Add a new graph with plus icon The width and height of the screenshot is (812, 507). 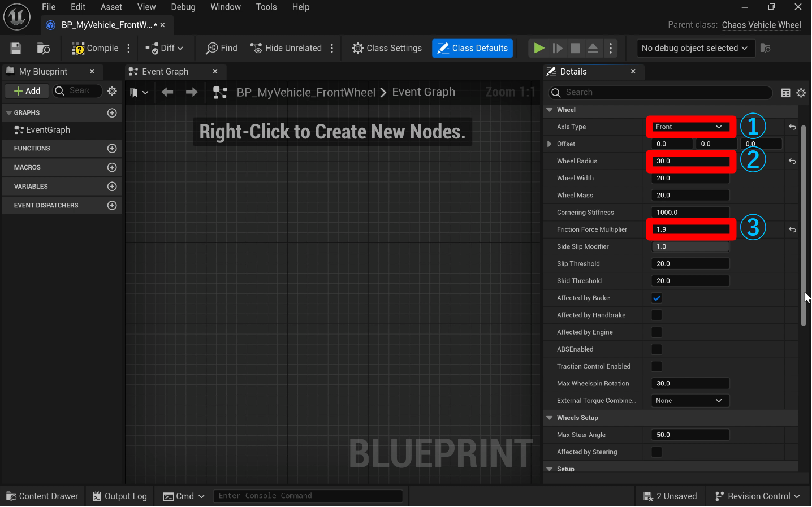pyautogui.click(x=112, y=113)
